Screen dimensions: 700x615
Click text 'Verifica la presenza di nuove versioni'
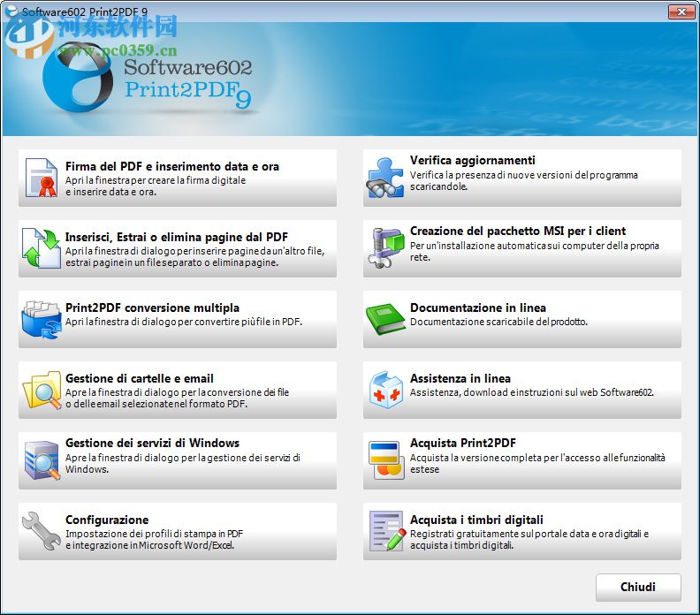coord(491,175)
